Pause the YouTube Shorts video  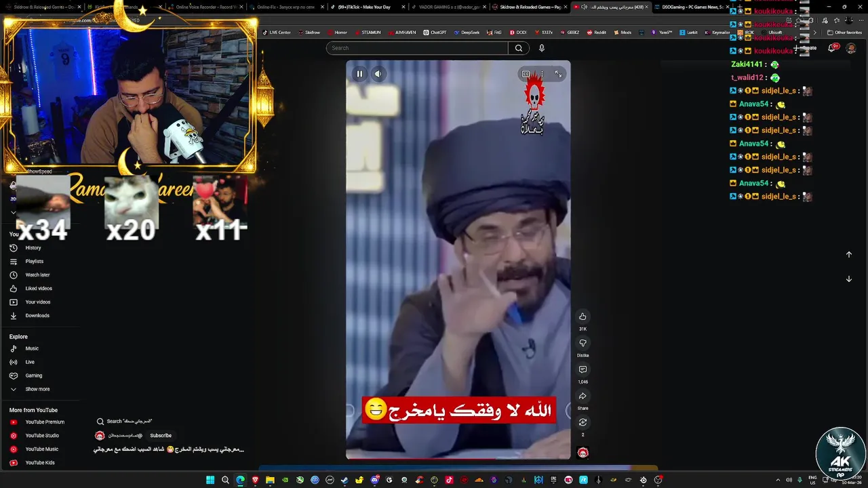pos(359,74)
